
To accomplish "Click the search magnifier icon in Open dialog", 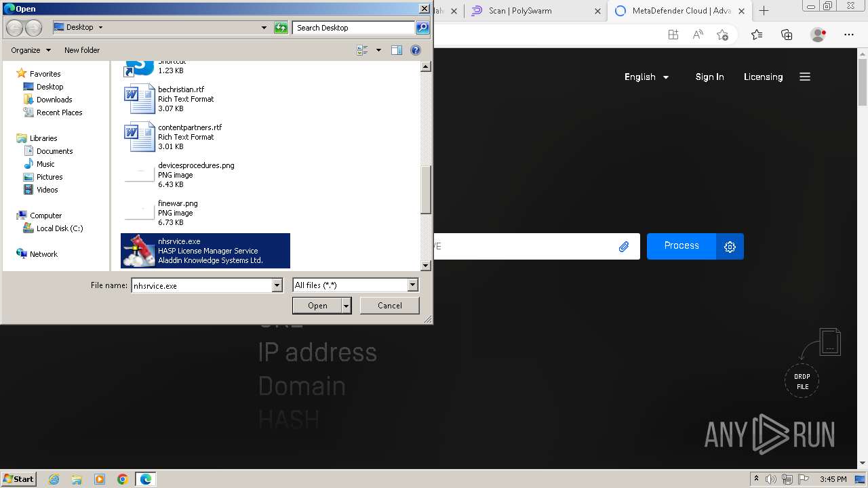I will [x=422, y=28].
